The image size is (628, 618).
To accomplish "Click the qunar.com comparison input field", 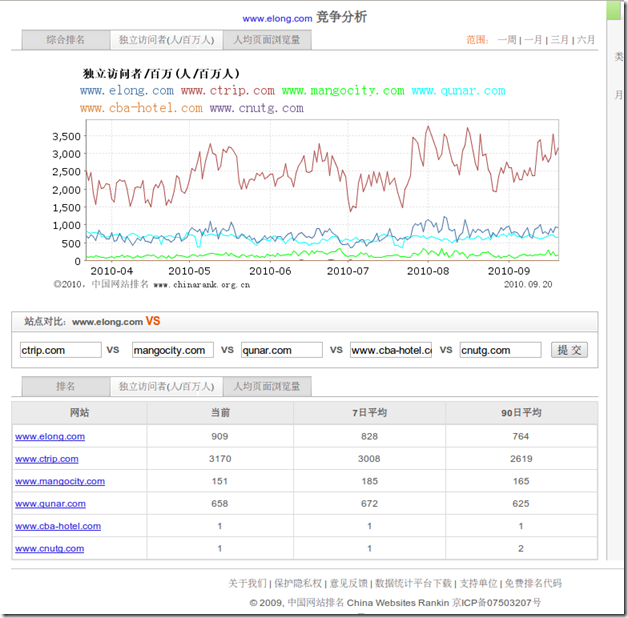I will (282, 350).
